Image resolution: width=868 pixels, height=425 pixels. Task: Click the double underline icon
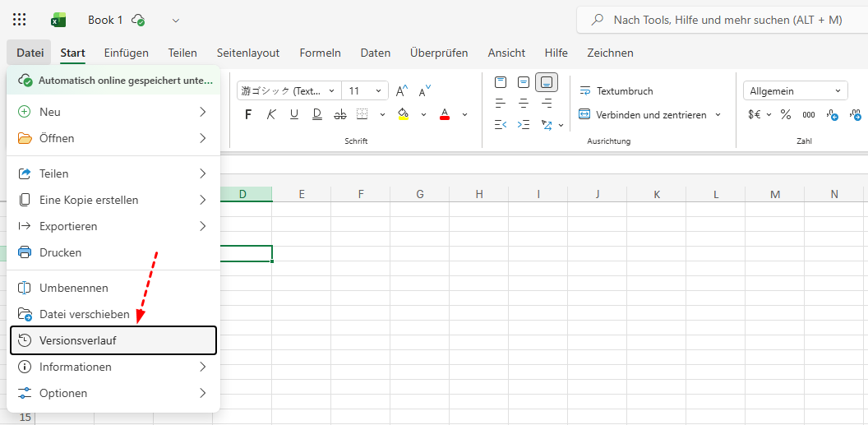[x=317, y=115]
